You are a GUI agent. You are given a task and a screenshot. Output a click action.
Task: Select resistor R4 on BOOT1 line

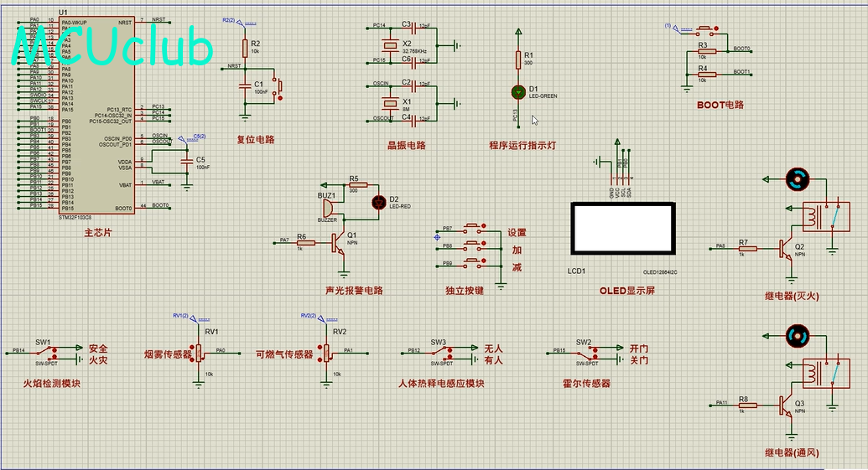(707, 75)
